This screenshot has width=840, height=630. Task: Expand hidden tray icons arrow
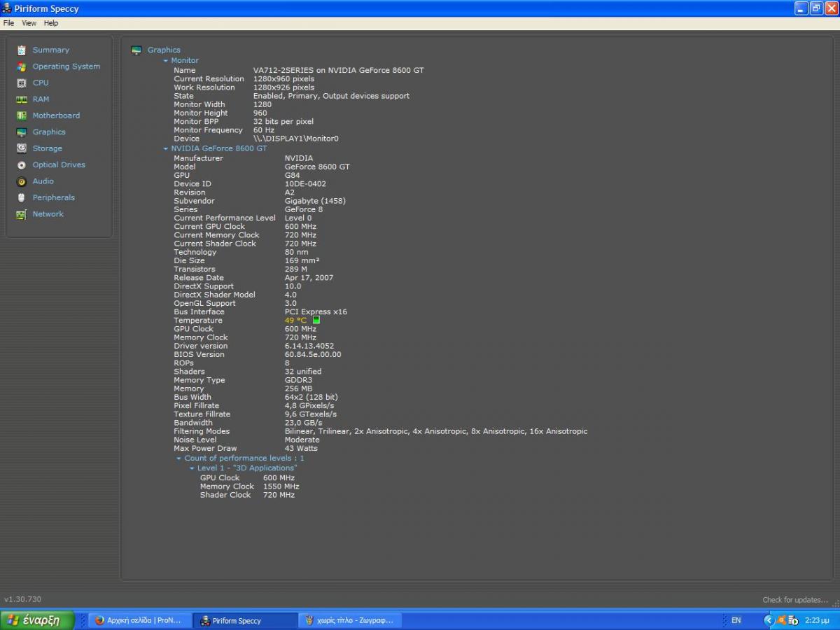tap(769, 620)
